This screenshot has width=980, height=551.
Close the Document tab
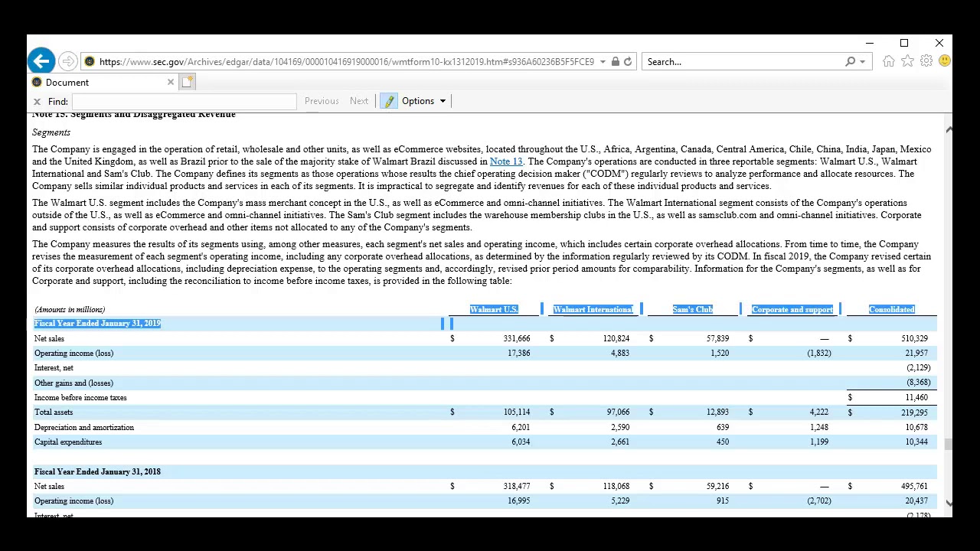click(x=171, y=82)
